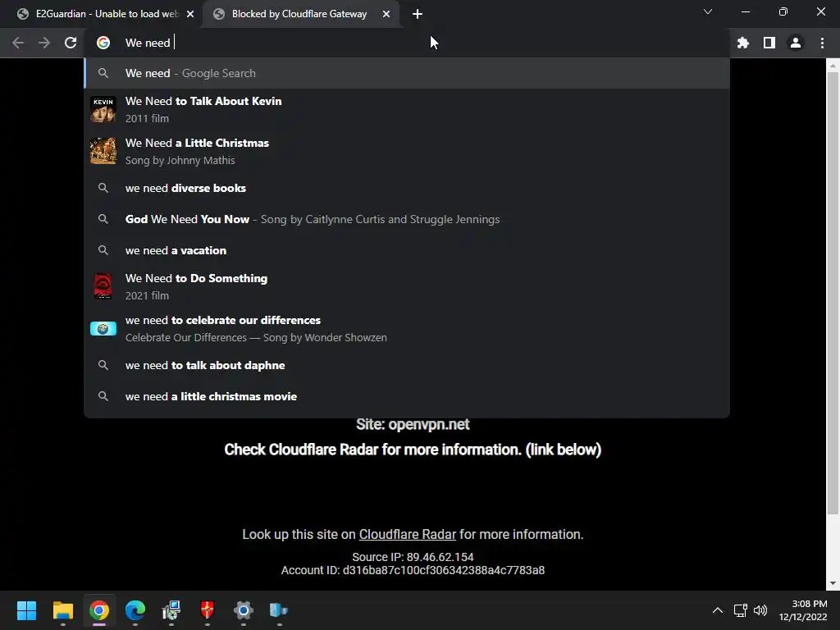Reload the current page
This screenshot has width=840, height=630.
[71, 43]
